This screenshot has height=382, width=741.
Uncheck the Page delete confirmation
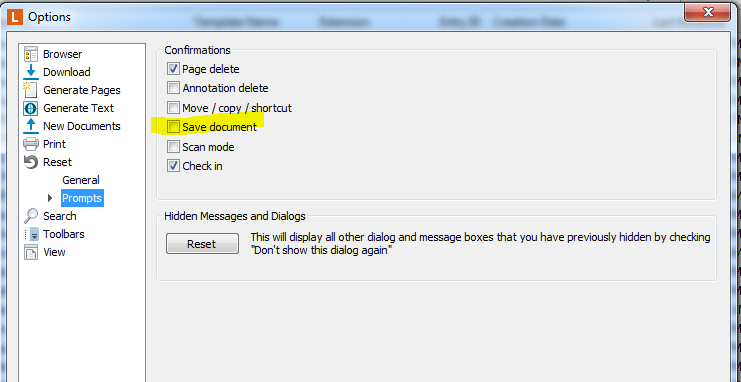pos(173,69)
